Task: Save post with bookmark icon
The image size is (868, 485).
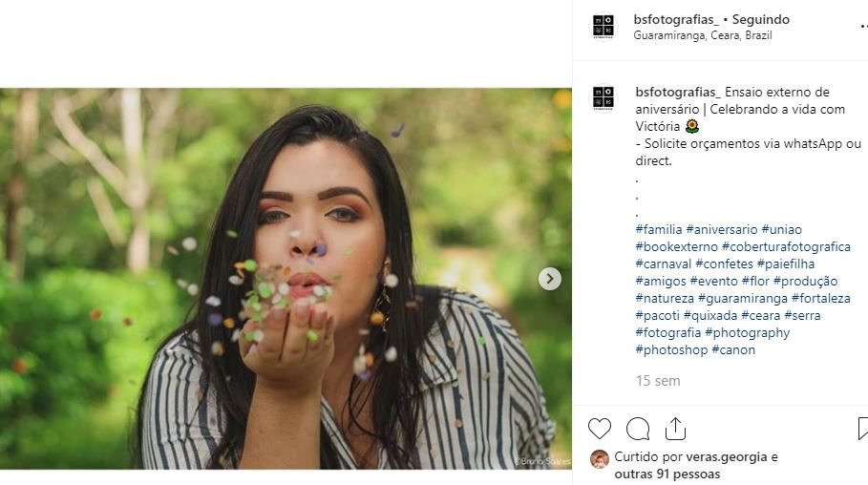Action: pos(862,428)
